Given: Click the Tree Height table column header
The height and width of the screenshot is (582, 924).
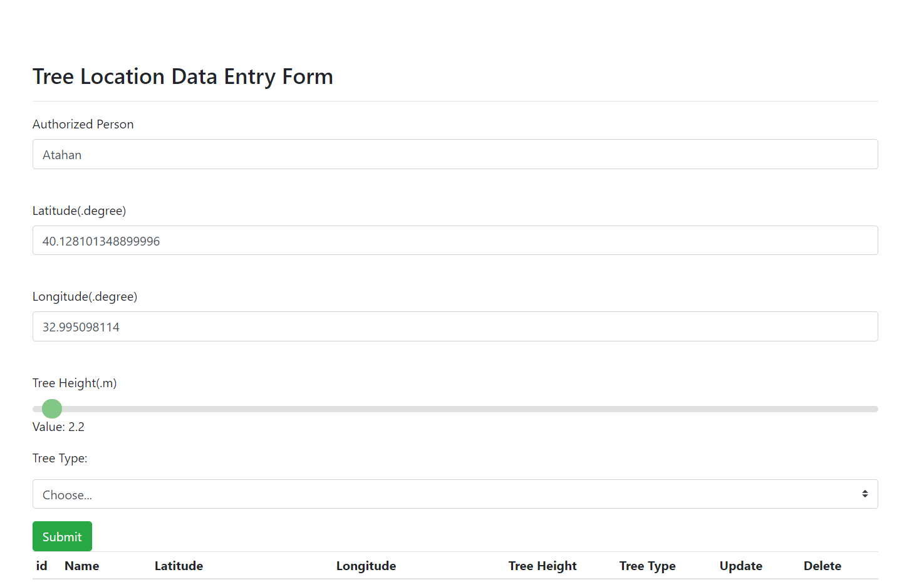Looking at the screenshot, I should (x=542, y=566).
